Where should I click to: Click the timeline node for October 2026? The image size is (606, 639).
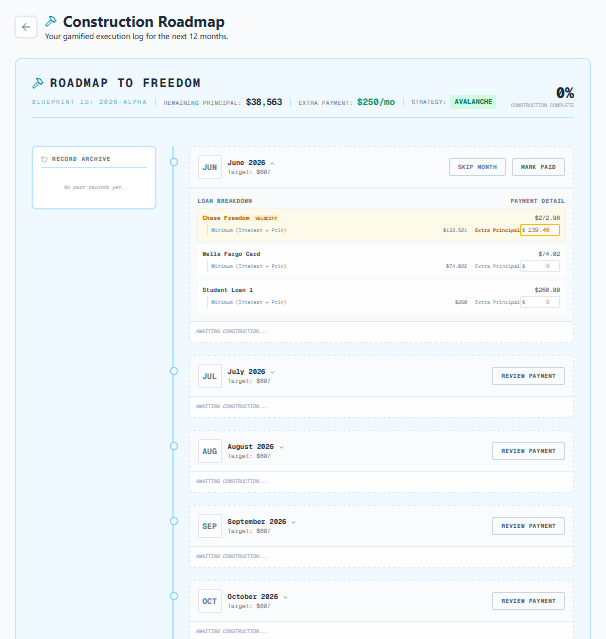pyautogui.click(x=174, y=596)
